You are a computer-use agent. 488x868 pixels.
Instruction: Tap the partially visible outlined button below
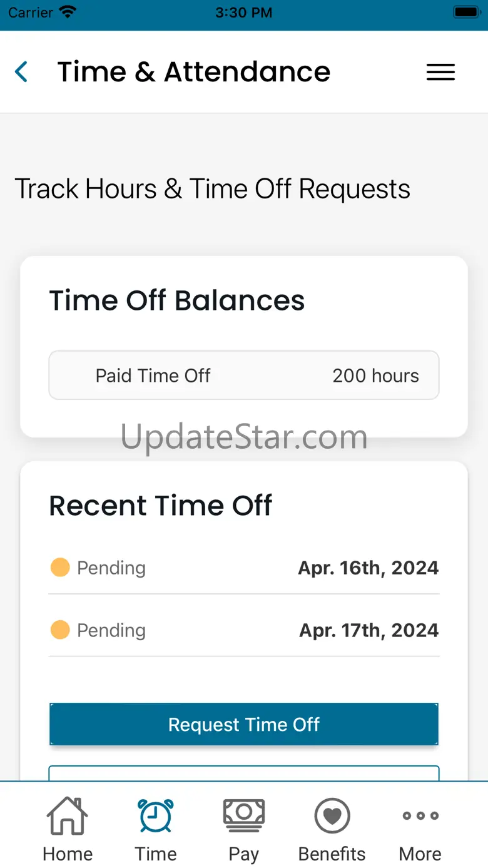pos(244,773)
